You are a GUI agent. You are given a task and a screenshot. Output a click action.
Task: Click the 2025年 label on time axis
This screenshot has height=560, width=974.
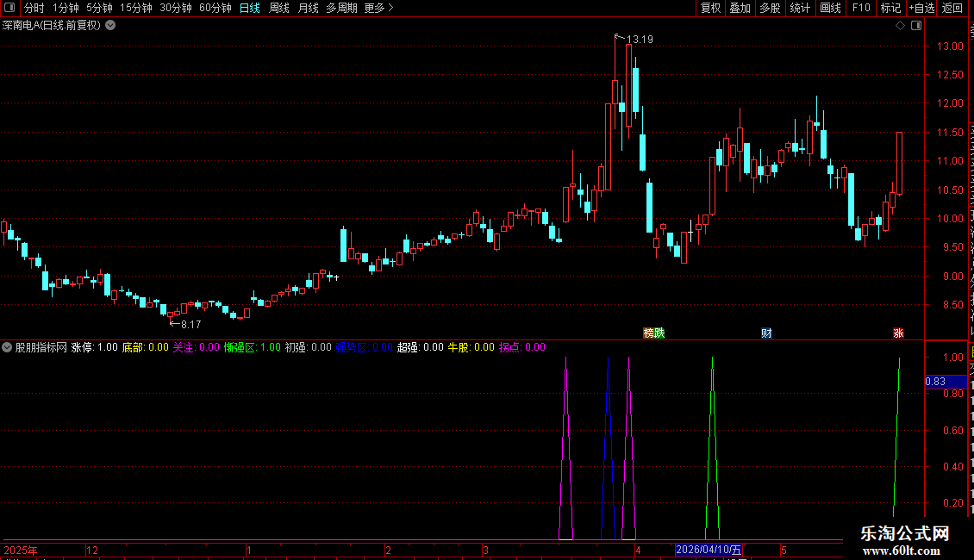point(22,550)
